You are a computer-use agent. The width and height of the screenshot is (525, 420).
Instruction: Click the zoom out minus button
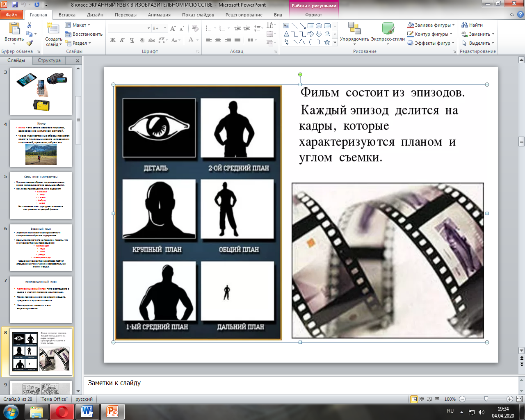pyautogui.click(x=462, y=399)
